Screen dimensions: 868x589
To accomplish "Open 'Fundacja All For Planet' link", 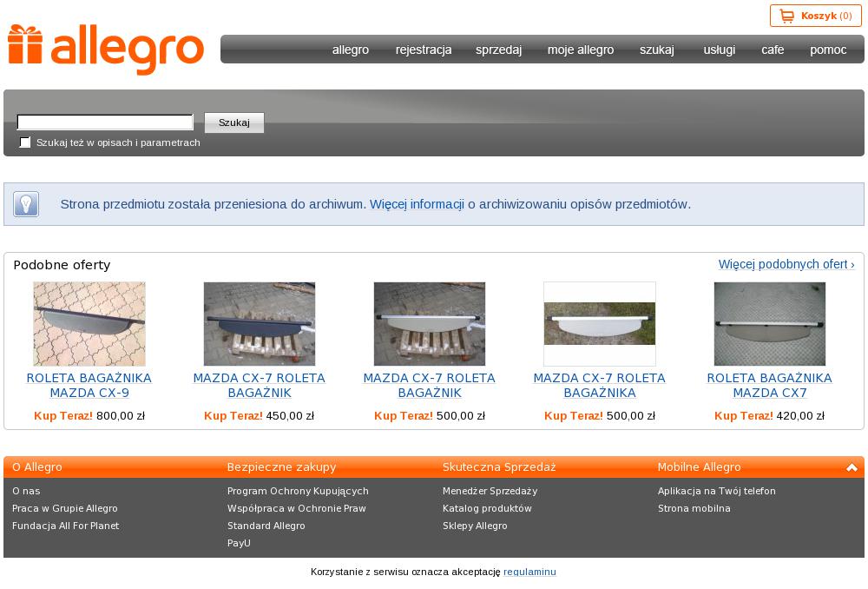I will click(65, 526).
